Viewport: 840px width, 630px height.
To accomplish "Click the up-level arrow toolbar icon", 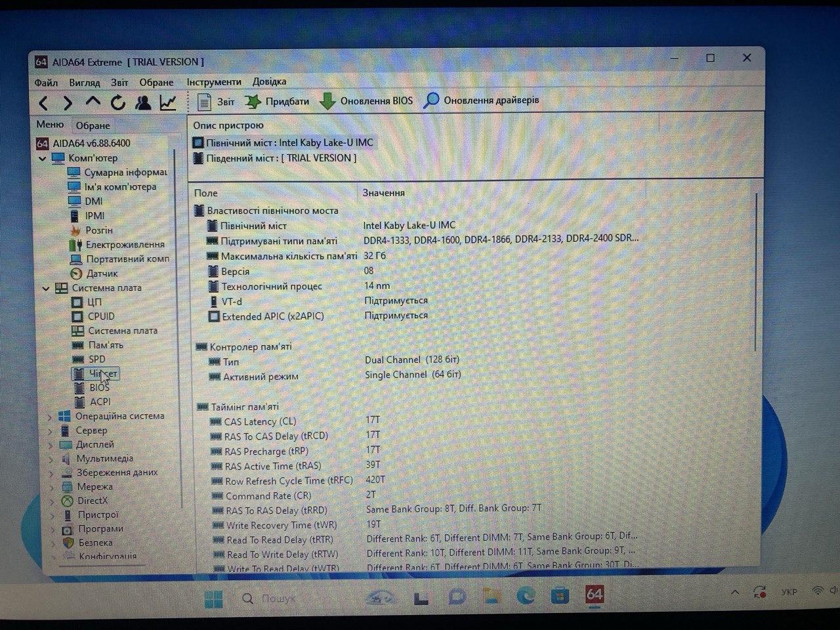I will pos(93,102).
